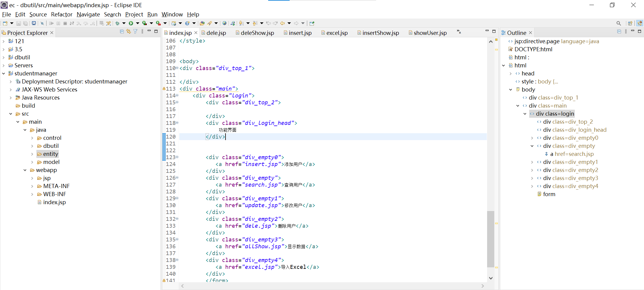Click the Coverage launch icon
This screenshot has height=290, width=644.
145,23
